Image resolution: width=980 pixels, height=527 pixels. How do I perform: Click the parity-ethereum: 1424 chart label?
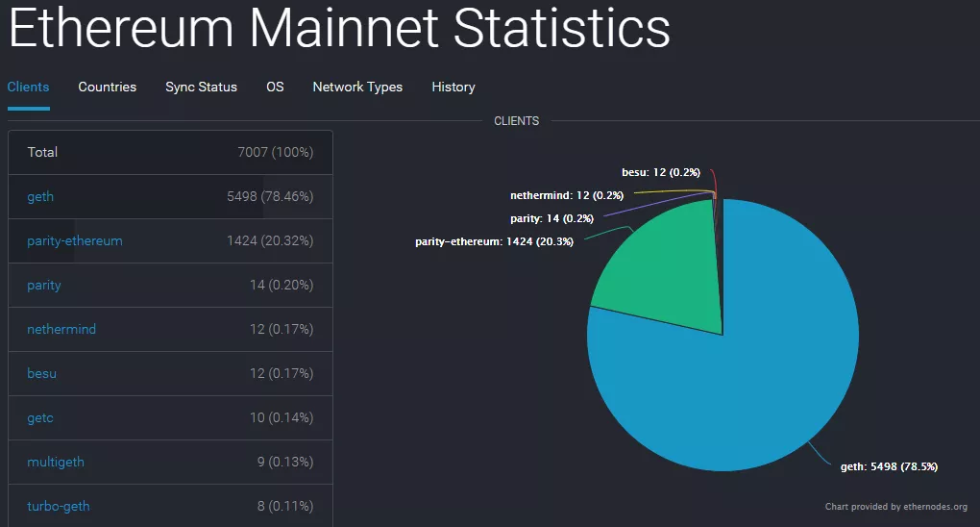pyautogui.click(x=494, y=241)
